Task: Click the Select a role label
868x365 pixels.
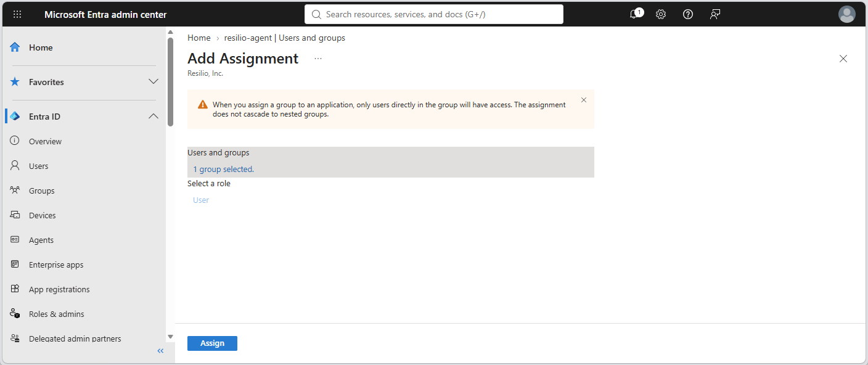Action: point(209,183)
